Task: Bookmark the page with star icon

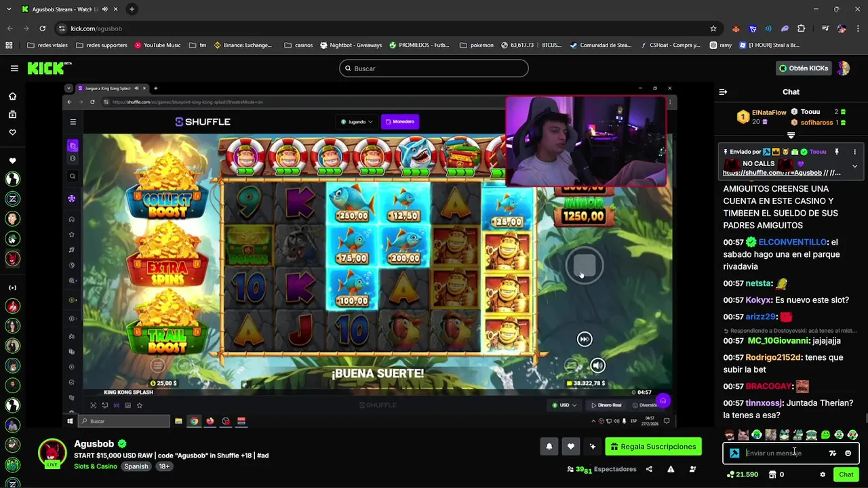Action: tap(713, 28)
